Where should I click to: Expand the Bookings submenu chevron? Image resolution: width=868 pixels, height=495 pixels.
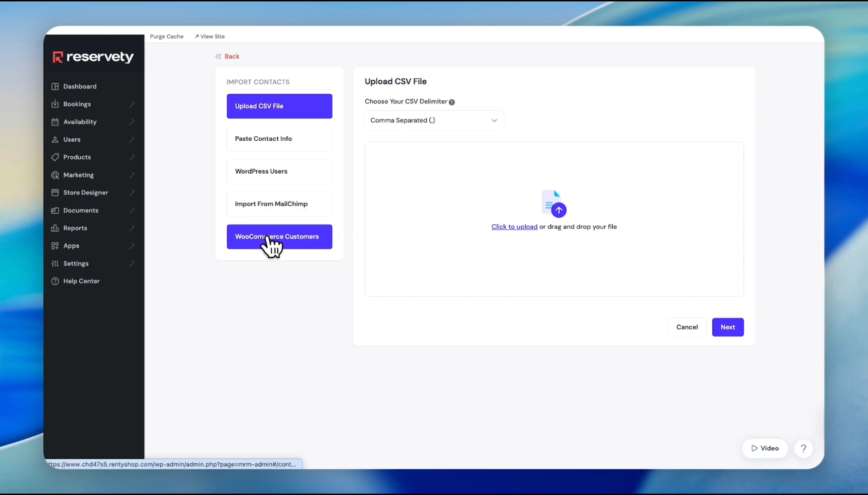point(132,104)
